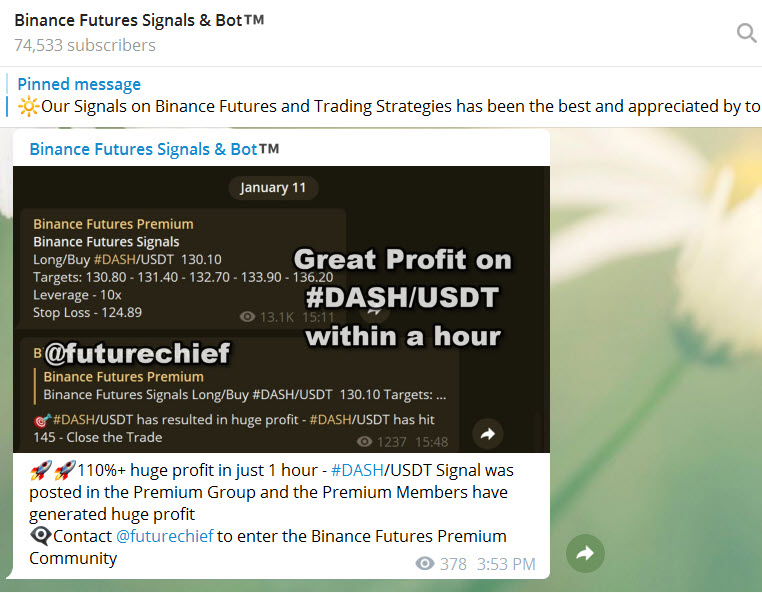Click the search magnifier icon

(746, 33)
